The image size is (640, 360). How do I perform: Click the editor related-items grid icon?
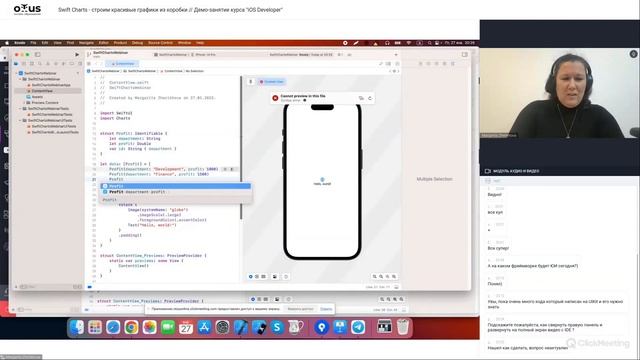point(89,64)
